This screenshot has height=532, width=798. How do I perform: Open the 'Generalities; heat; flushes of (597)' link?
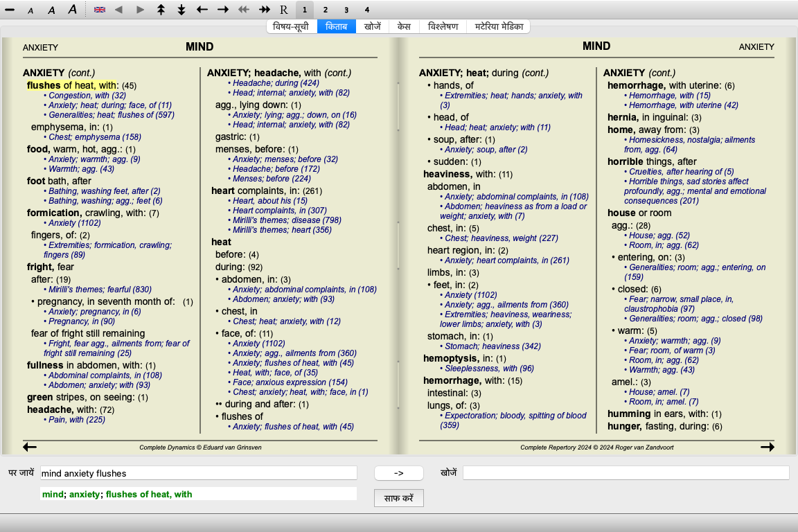[x=112, y=115]
